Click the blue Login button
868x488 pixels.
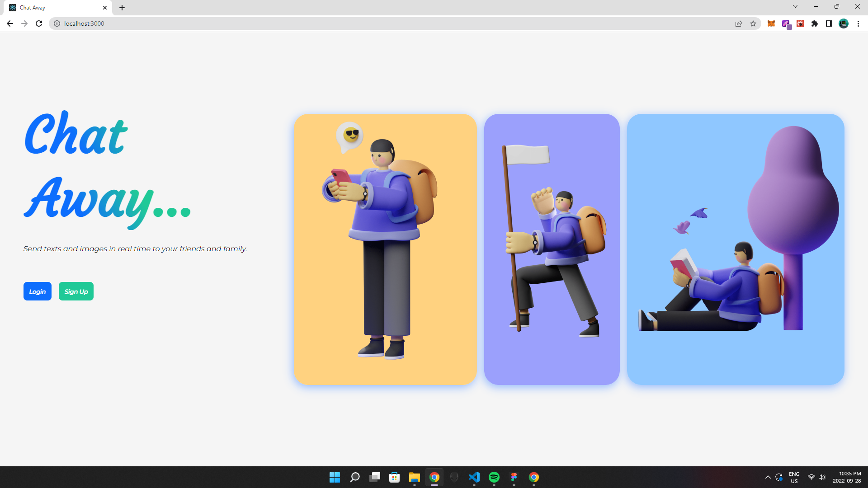click(x=38, y=291)
